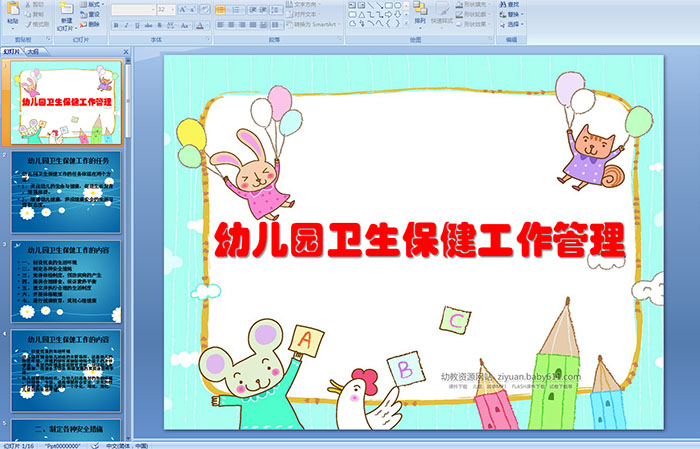
Task: Click the Clear Formatting eraser icon
Action: click(x=205, y=9)
